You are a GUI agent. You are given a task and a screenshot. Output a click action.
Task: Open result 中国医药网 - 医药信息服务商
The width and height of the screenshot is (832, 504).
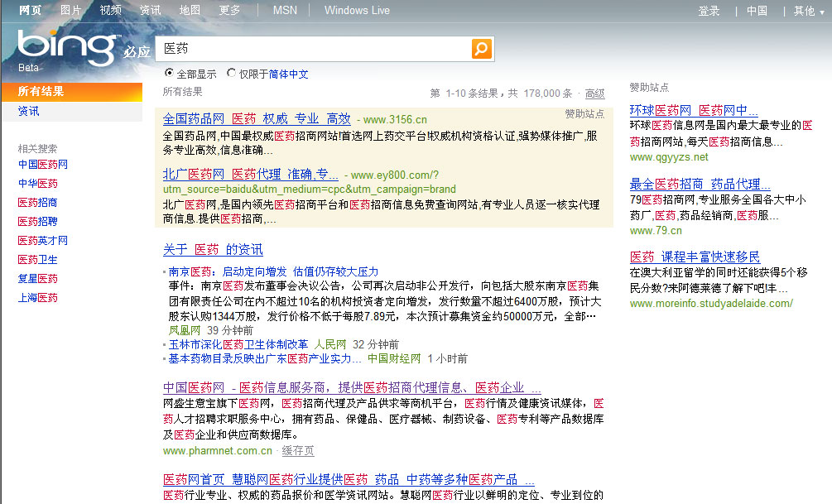pos(352,387)
